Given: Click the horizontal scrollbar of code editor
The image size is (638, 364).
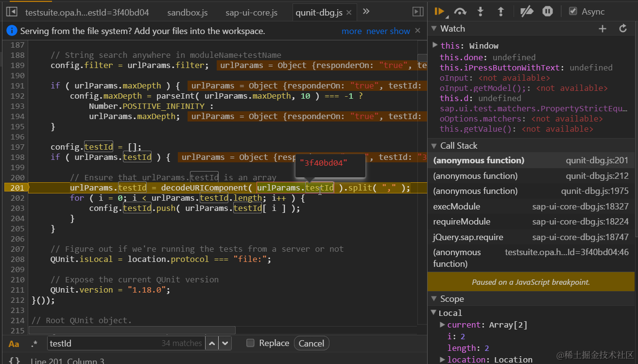Looking at the screenshot, I should 132,330.
